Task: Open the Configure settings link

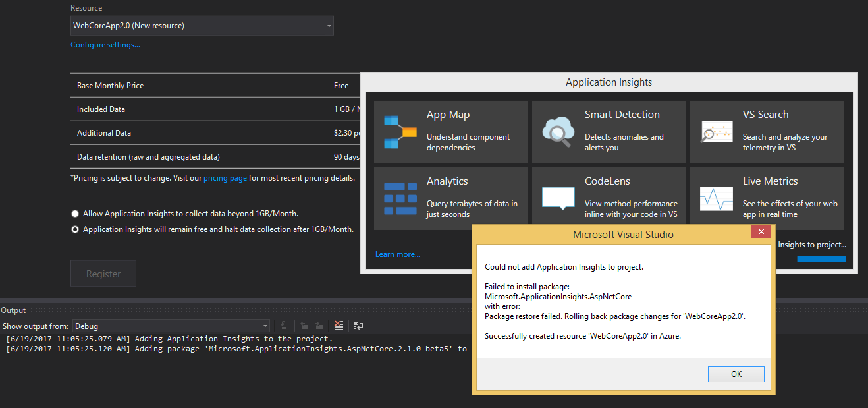Action: pyautogui.click(x=105, y=45)
